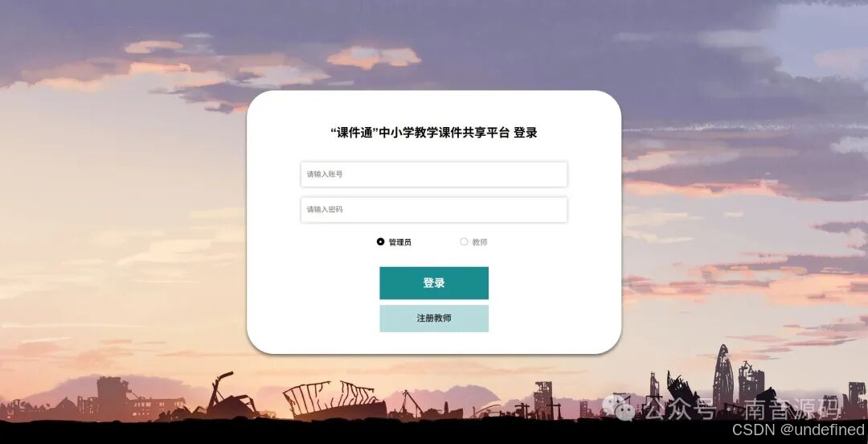This screenshot has height=444, width=868.
Task: Click the teal 登录 button
Action: click(x=434, y=282)
